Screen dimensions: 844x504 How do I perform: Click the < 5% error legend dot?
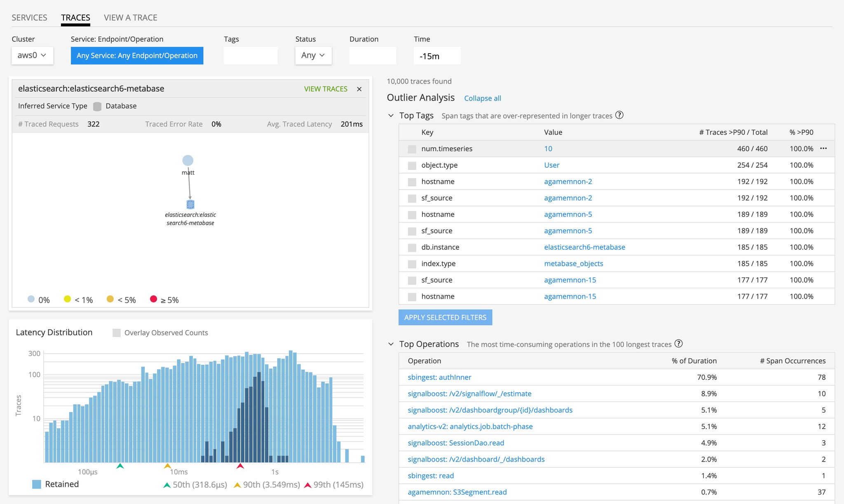click(110, 299)
